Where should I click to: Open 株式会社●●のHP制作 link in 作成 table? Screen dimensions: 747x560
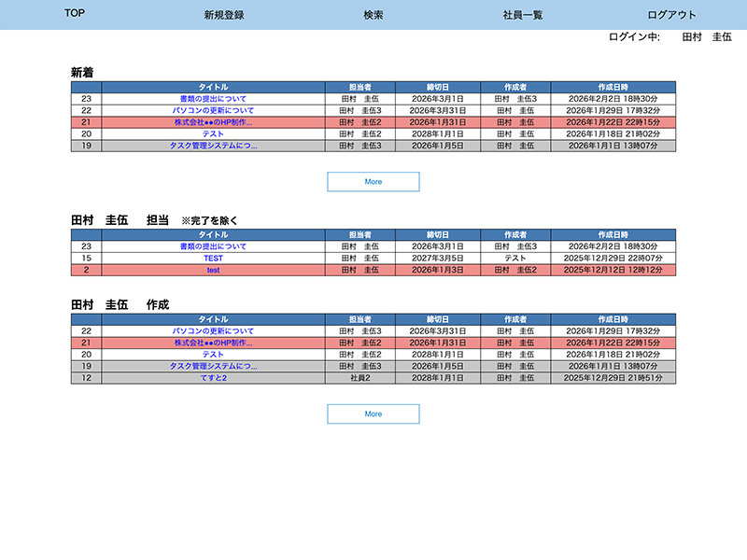click(213, 343)
